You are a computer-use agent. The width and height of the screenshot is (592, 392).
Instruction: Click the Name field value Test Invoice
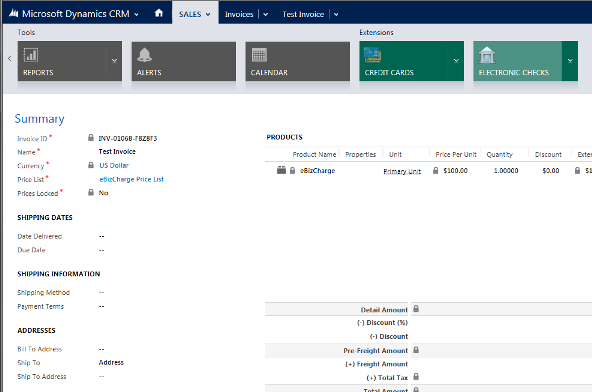pos(117,151)
